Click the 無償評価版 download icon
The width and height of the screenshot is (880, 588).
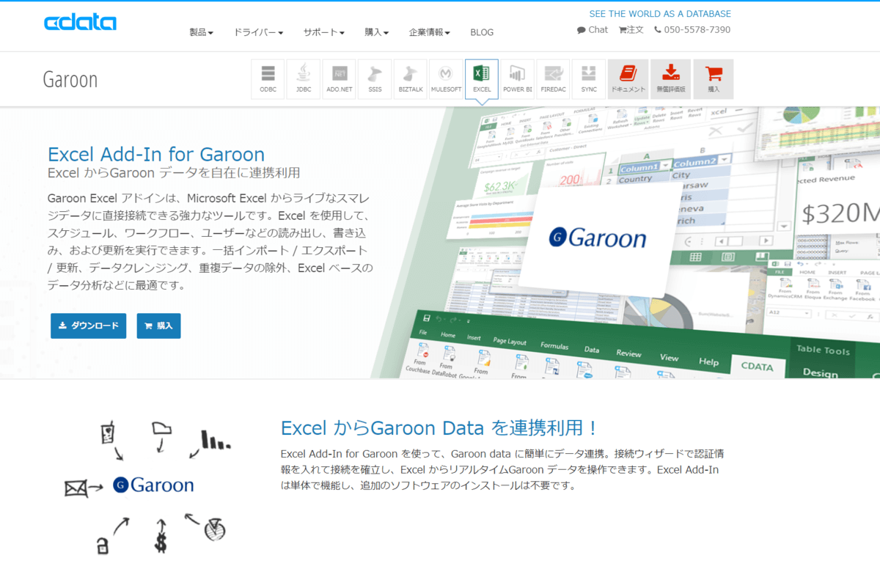670,79
